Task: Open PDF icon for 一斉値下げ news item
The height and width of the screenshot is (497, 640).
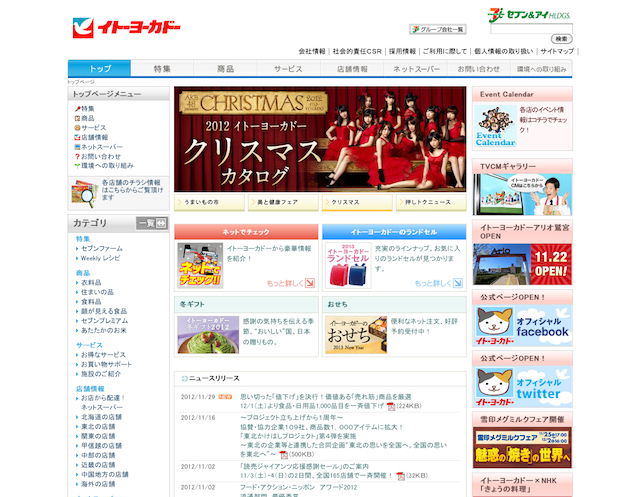Action: tap(391, 406)
